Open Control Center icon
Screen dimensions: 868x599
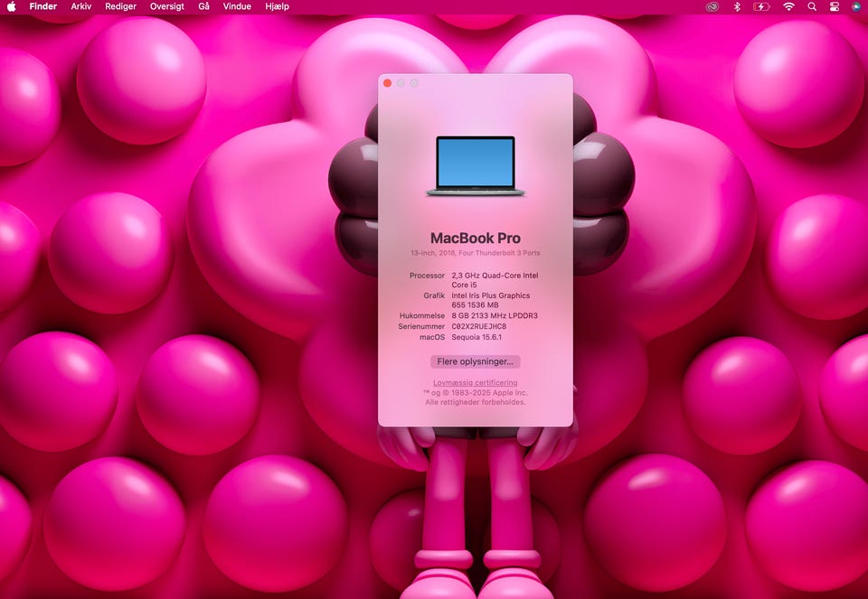(x=835, y=6)
